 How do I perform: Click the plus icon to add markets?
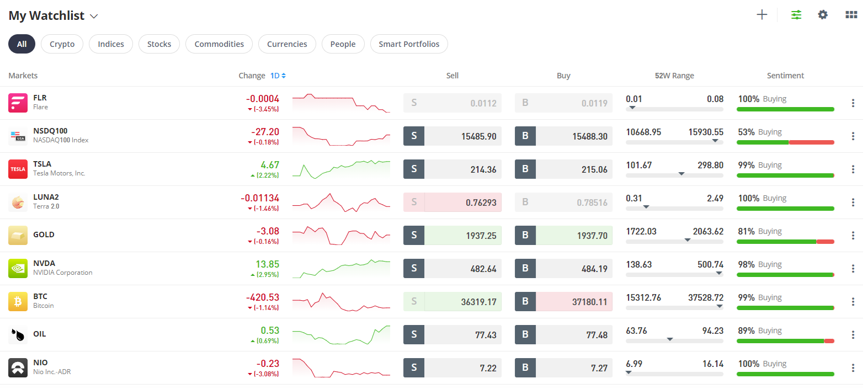[x=762, y=15]
